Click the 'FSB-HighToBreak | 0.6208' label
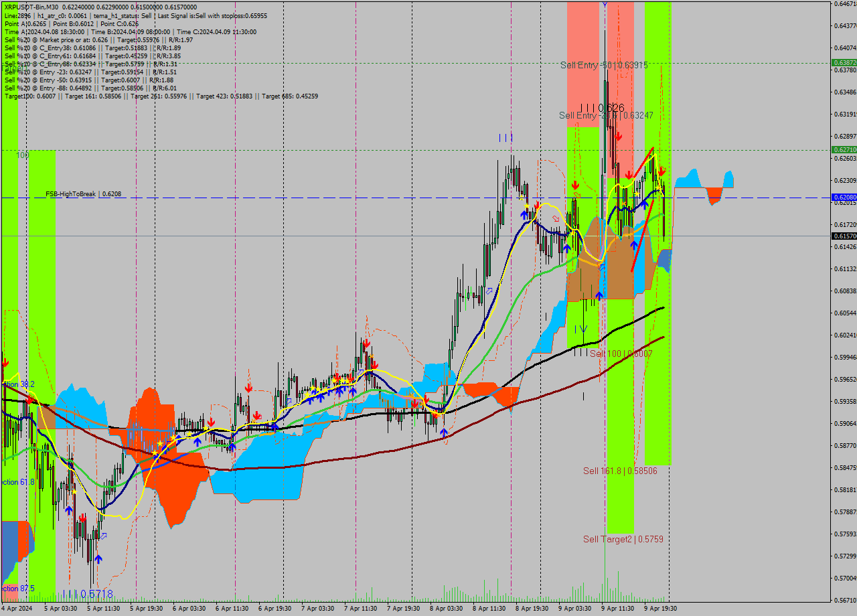Screen dimensions: 857x616 coord(83,194)
